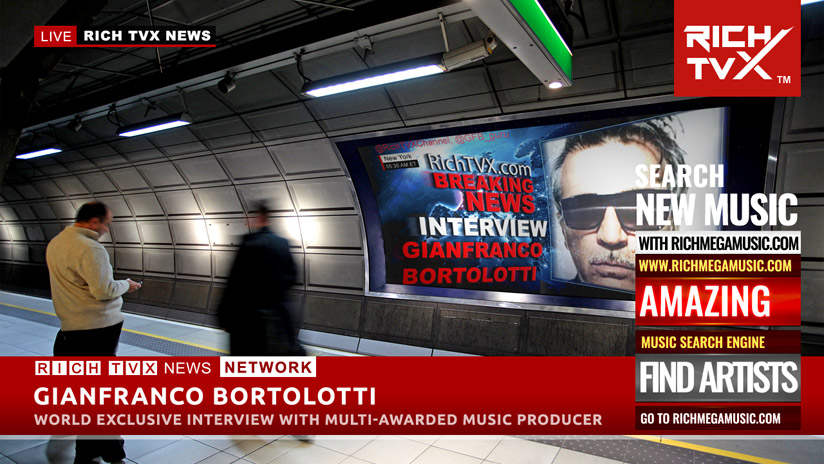Viewport: 824px width, 464px height.
Task: Click the red LIVE badge
Action: [x=56, y=36]
